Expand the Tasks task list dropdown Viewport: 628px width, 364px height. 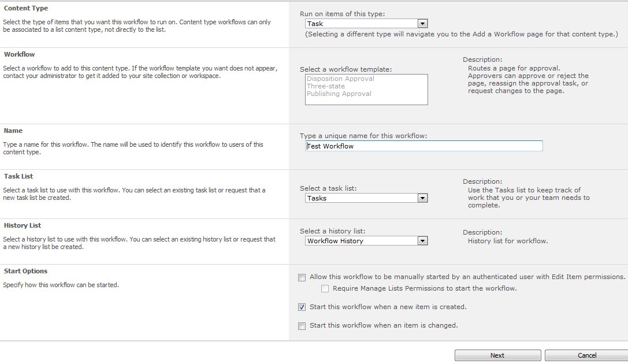click(366, 198)
